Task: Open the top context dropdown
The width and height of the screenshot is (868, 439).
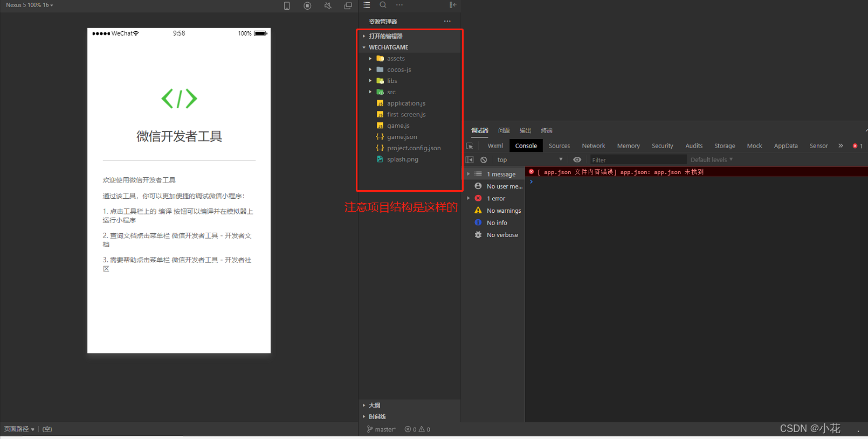Action: click(x=530, y=160)
